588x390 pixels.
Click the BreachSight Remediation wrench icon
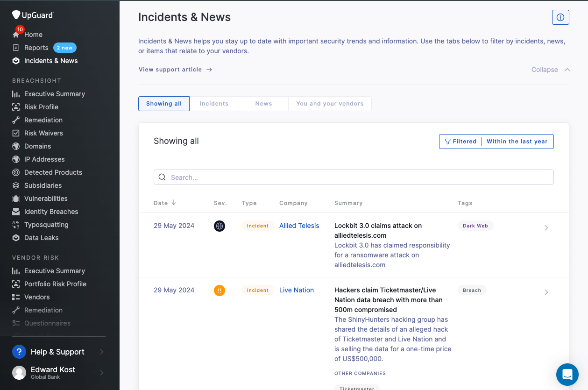coord(16,120)
